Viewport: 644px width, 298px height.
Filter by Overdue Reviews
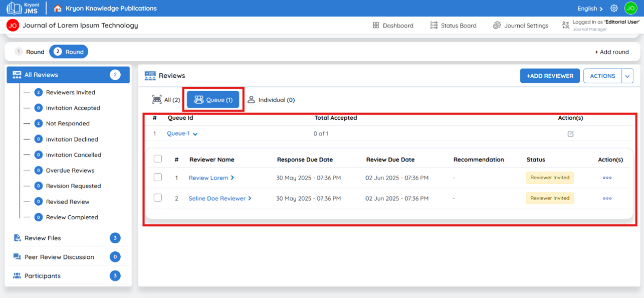click(70, 171)
